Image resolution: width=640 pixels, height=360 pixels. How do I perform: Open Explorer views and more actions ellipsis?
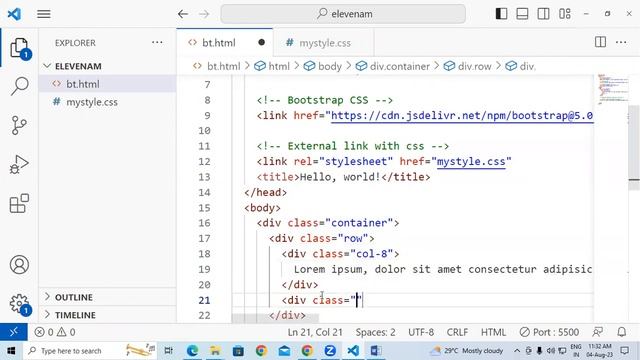coord(157,42)
